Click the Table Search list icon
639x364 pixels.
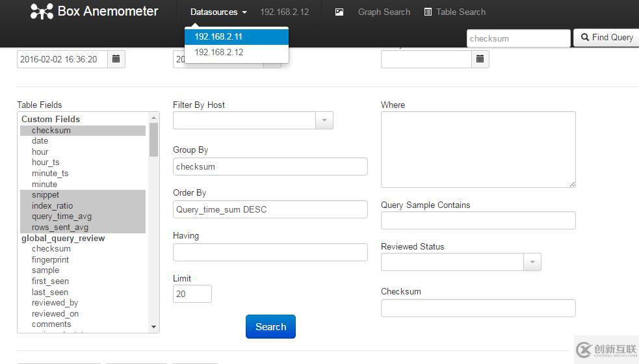pyautogui.click(x=428, y=12)
